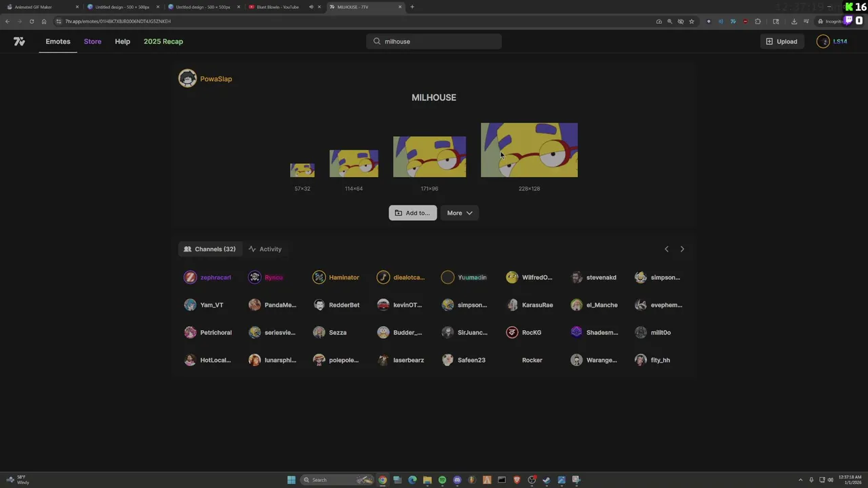Open the Help navigation tab
Screen dimensions: 868x488
[x=122, y=41]
